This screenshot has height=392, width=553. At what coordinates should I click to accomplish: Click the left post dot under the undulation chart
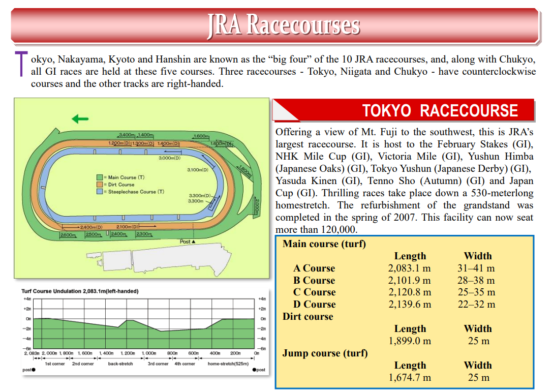point(34,370)
